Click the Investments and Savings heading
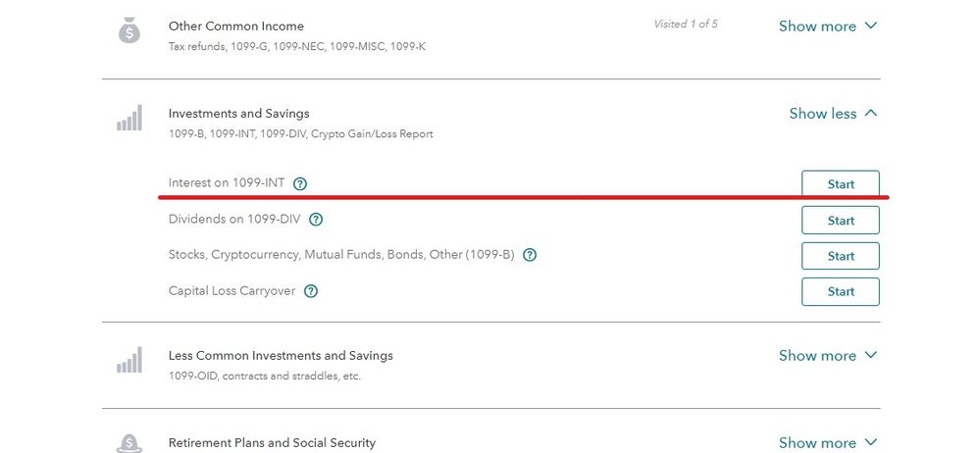 click(x=238, y=114)
